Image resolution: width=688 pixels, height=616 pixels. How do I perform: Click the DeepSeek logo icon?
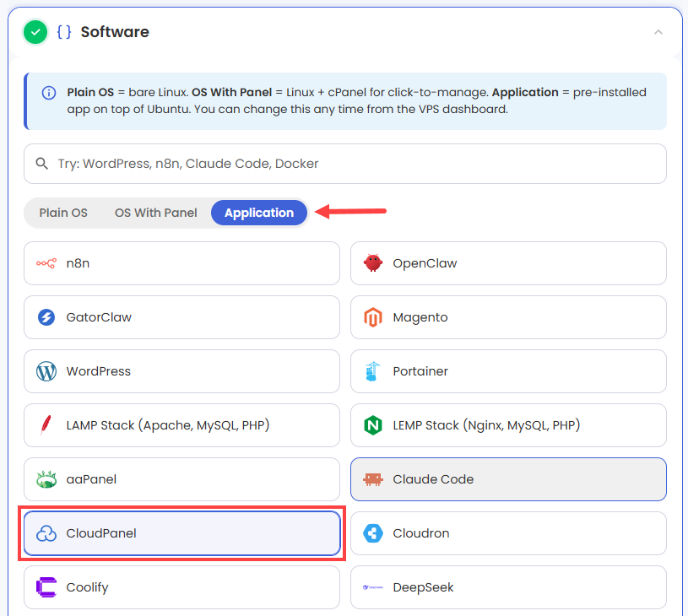pyautogui.click(x=373, y=587)
